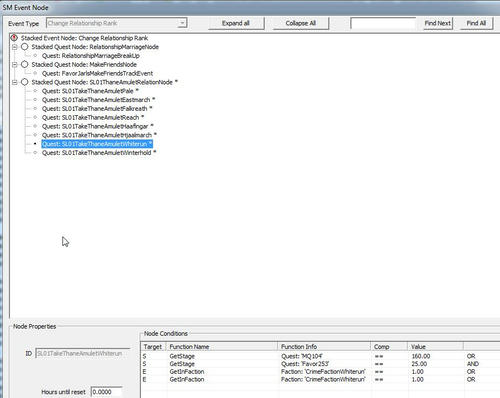Screen dimensions: 500x398
Task: Click the Collapse All button
Action: [300, 23]
